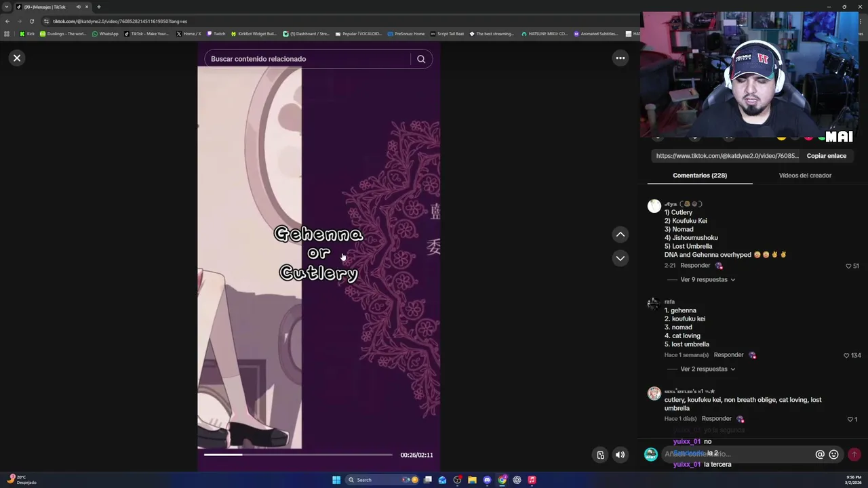Open the Home / X bookmark

point(189,34)
